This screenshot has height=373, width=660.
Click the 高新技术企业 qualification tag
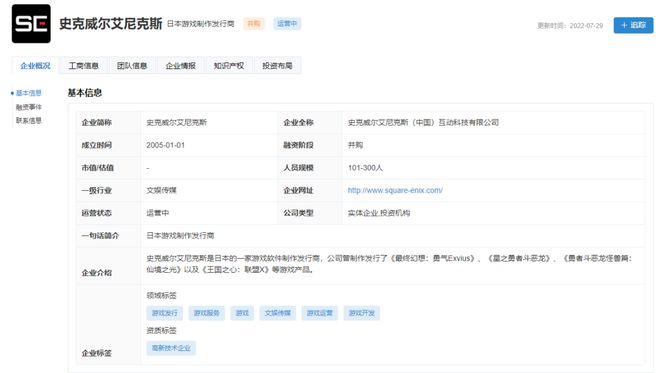171,348
